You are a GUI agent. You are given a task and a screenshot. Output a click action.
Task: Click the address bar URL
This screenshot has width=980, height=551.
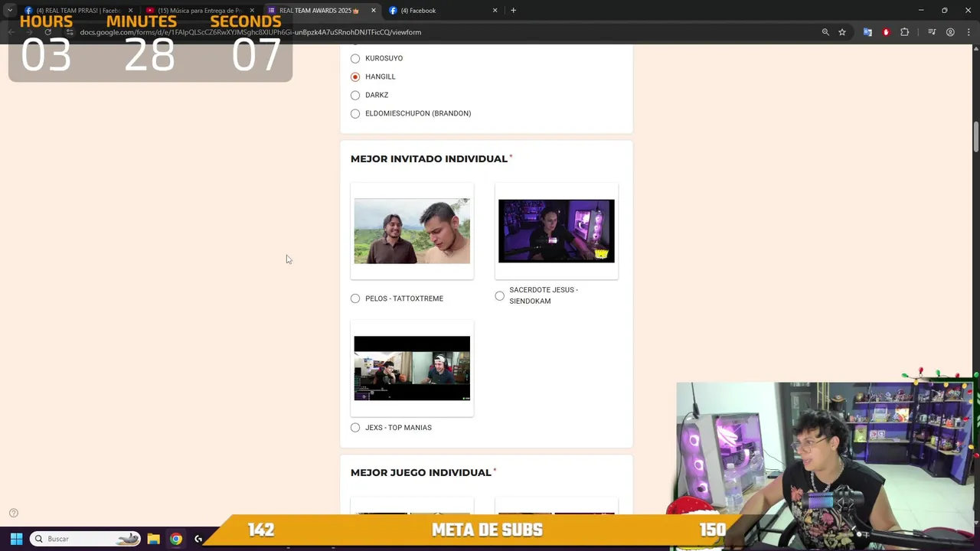250,32
